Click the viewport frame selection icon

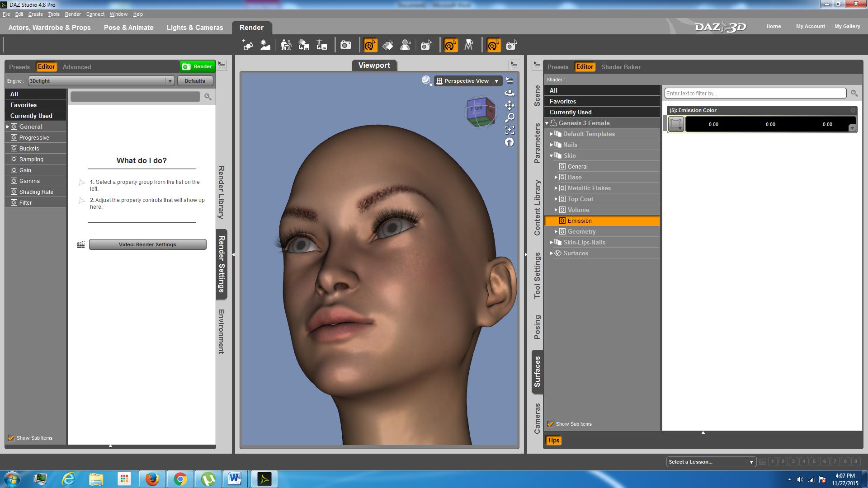pos(509,130)
